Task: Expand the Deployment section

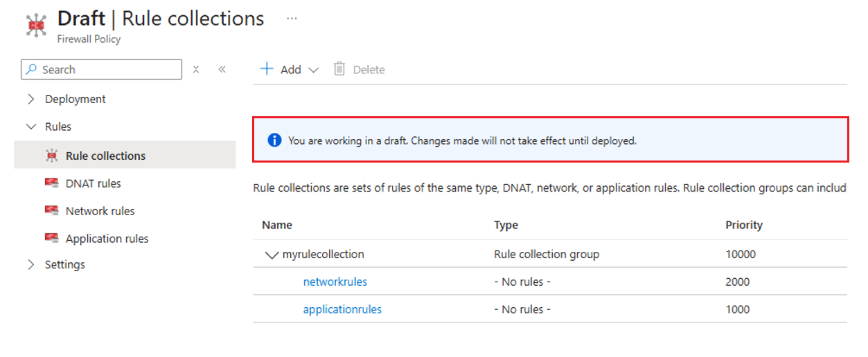Action: click(30, 99)
